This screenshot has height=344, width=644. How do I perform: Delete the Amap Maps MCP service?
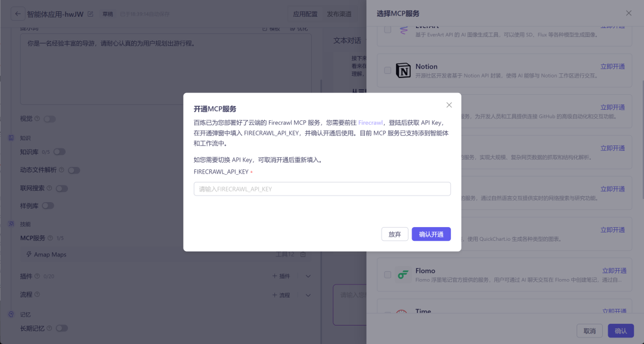coord(303,255)
